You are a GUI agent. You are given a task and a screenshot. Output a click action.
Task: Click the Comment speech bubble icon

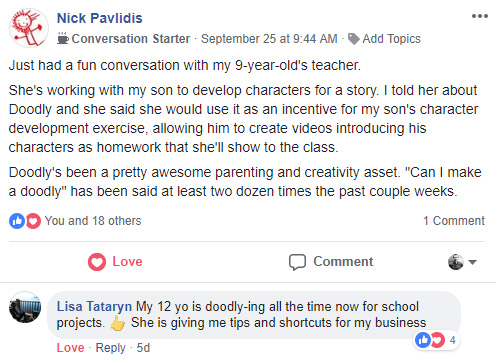coord(297,262)
